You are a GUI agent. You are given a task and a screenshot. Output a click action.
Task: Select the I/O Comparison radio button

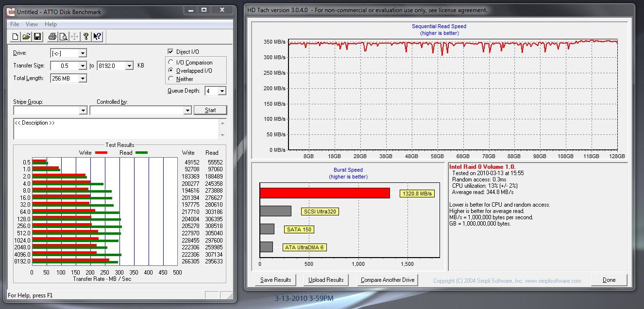[x=170, y=62]
